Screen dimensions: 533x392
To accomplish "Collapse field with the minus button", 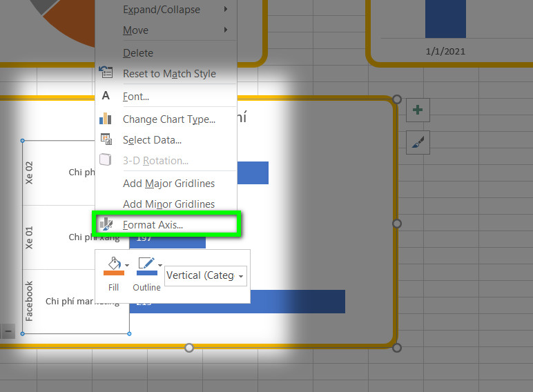I will tap(8, 331).
